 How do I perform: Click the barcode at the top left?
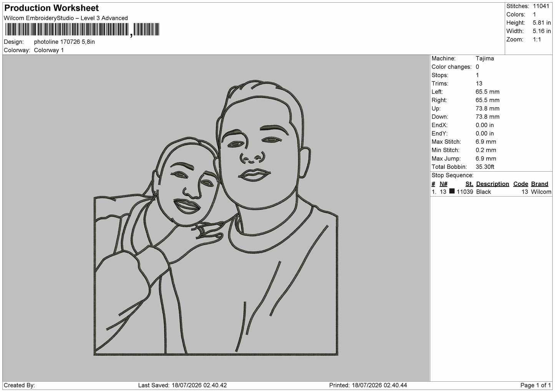pos(82,30)
